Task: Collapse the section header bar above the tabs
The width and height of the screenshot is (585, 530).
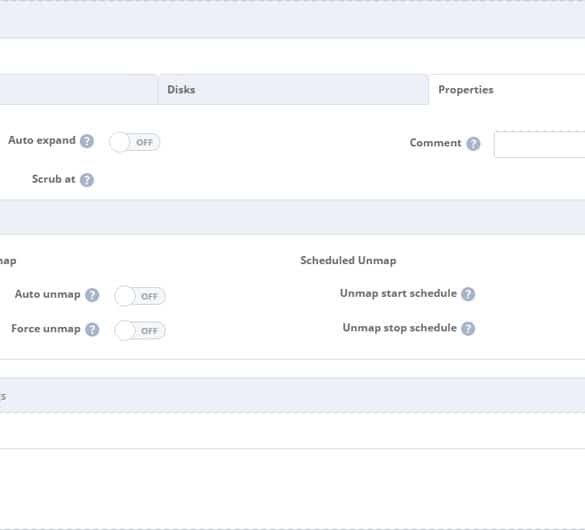Action: (x=292, y=20)
